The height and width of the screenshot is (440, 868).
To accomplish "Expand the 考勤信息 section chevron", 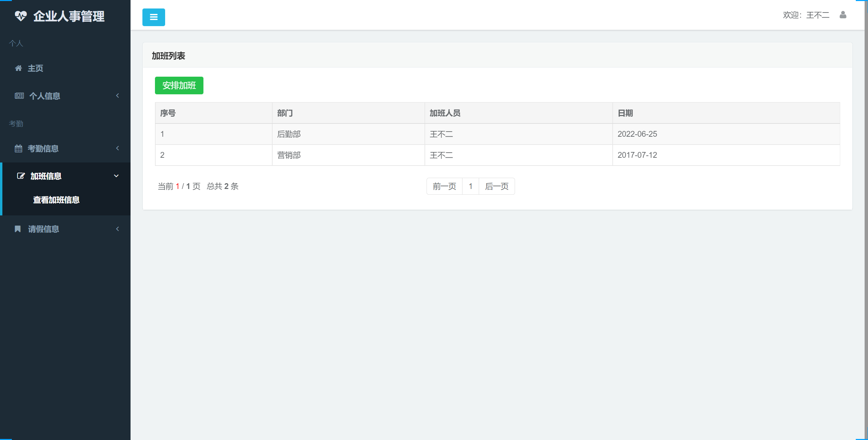I will pyautogui.click(x=117, y=148).
